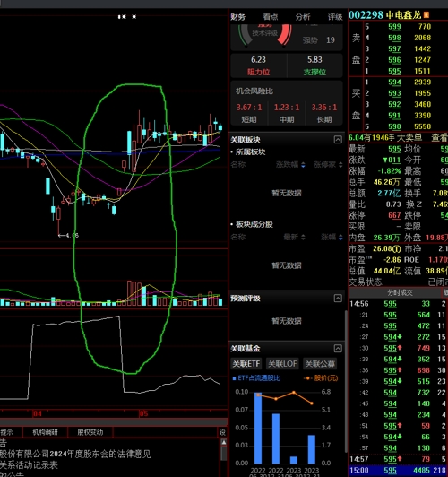Select the 关联ETF fund filter
Screen dimensions: 448x477
tap(246, 364)
